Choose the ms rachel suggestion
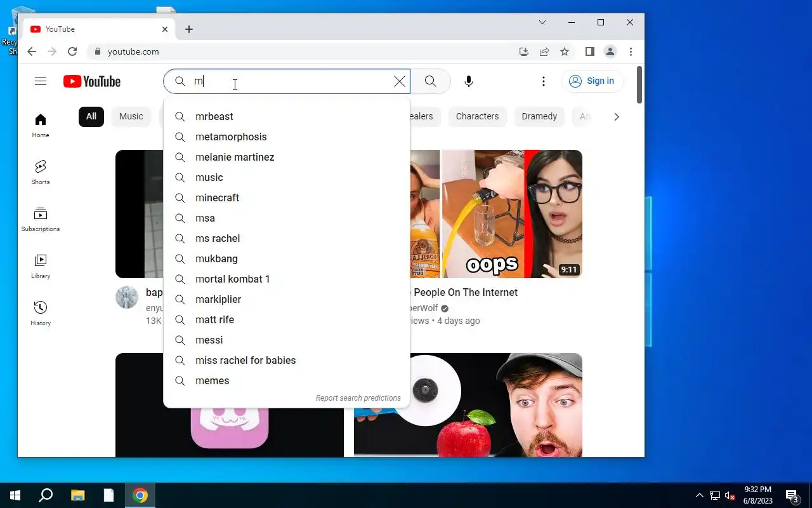812x508 pixels. click(287, 239)
